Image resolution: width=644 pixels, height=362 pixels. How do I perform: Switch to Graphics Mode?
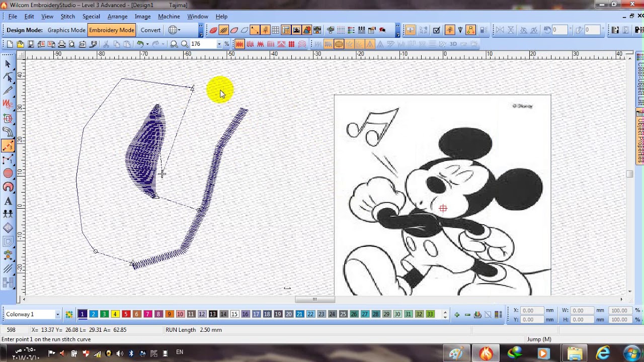pyautogui.click(x=66, y=30)
